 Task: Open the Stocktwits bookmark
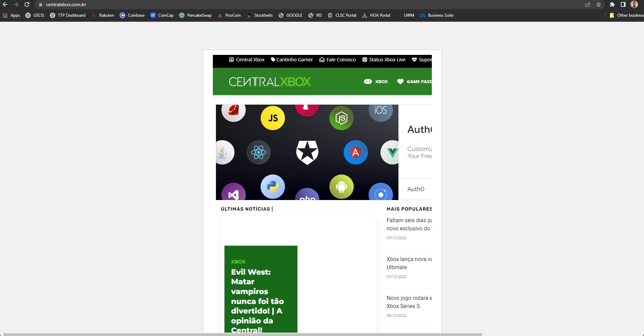coord(260,15)
